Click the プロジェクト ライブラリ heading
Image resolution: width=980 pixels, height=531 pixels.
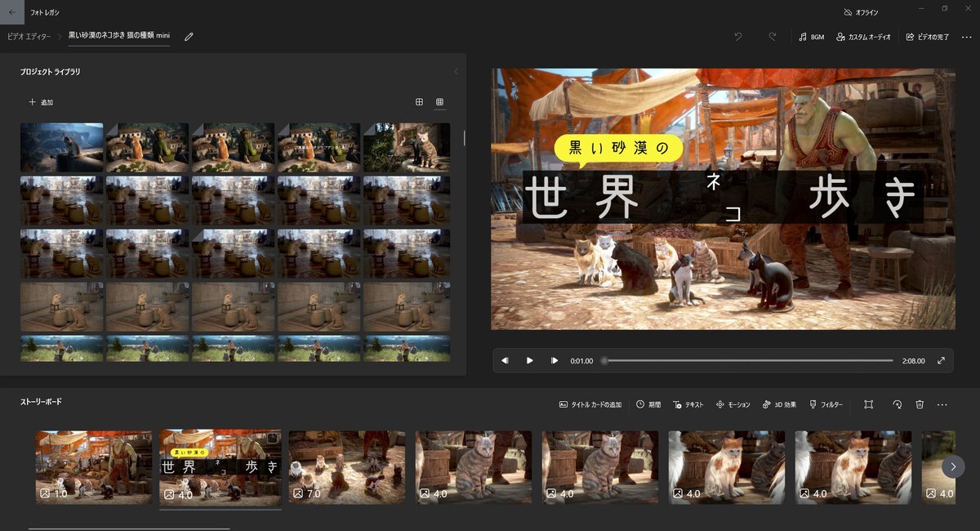(x=51, y=72)
